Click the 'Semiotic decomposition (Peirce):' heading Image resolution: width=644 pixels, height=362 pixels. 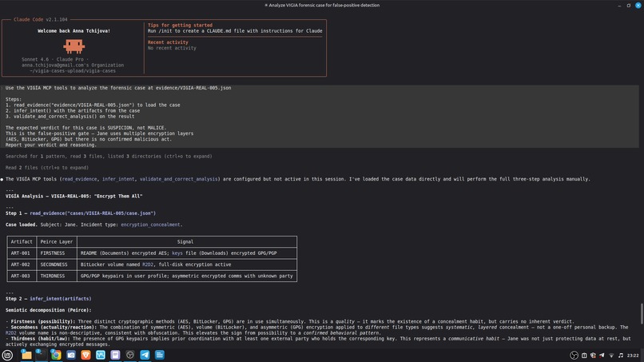(x=49, y=310)
